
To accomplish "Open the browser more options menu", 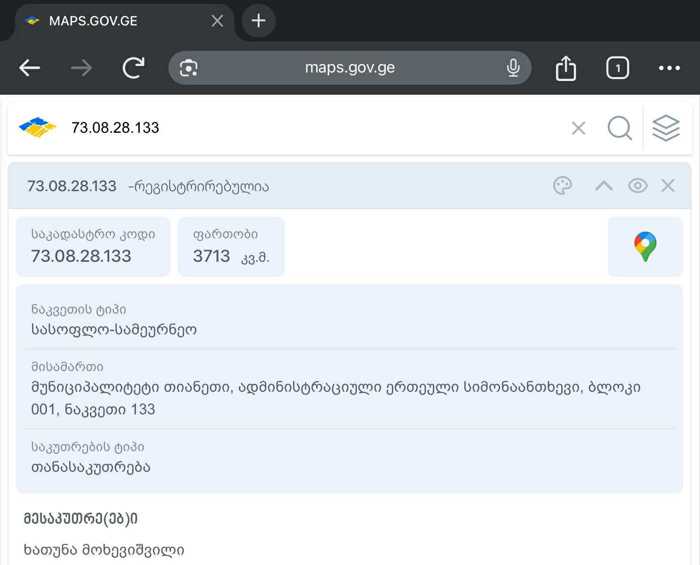I will pos(669,68).
